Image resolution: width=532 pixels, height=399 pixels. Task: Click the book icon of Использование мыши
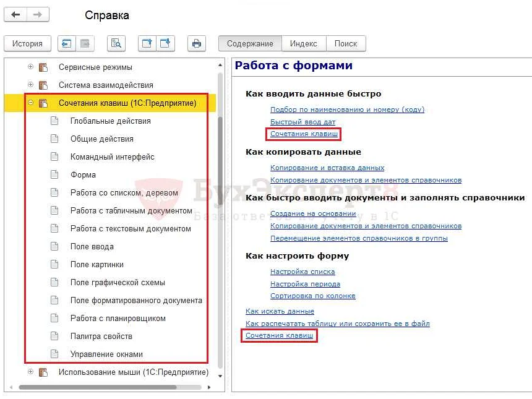[43, 372]
